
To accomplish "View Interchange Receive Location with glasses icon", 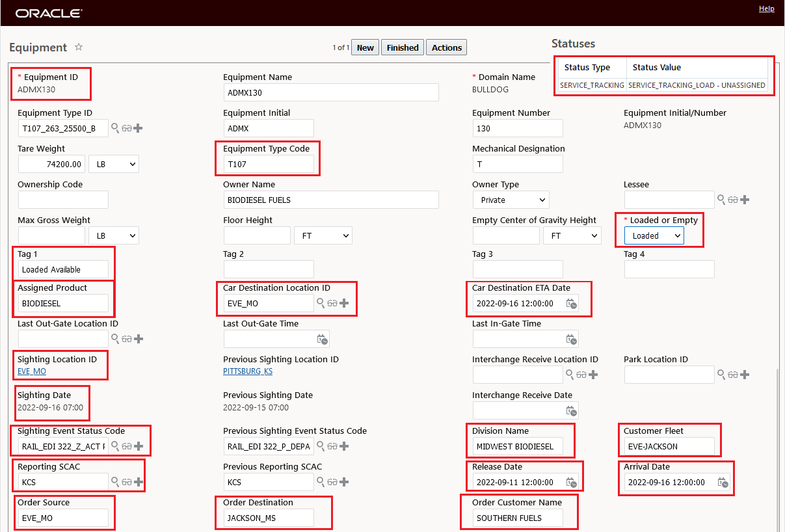I will pos(581,375).
